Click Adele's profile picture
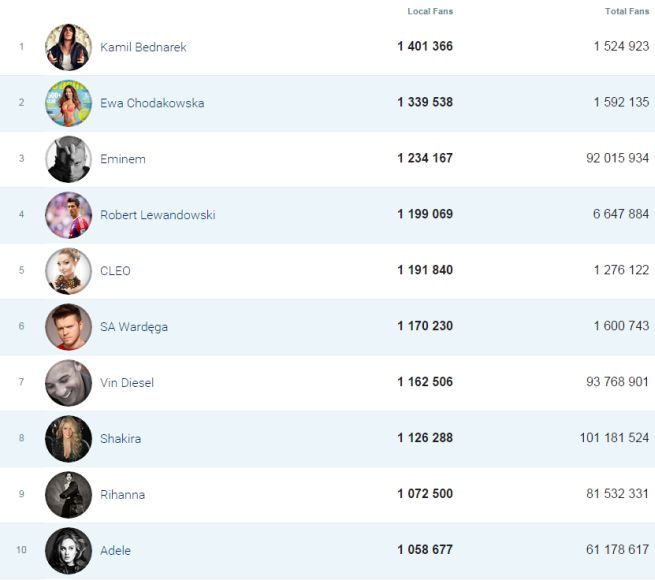Image resolution: width=655 pixels, height=580 pixels. [68, 551]
